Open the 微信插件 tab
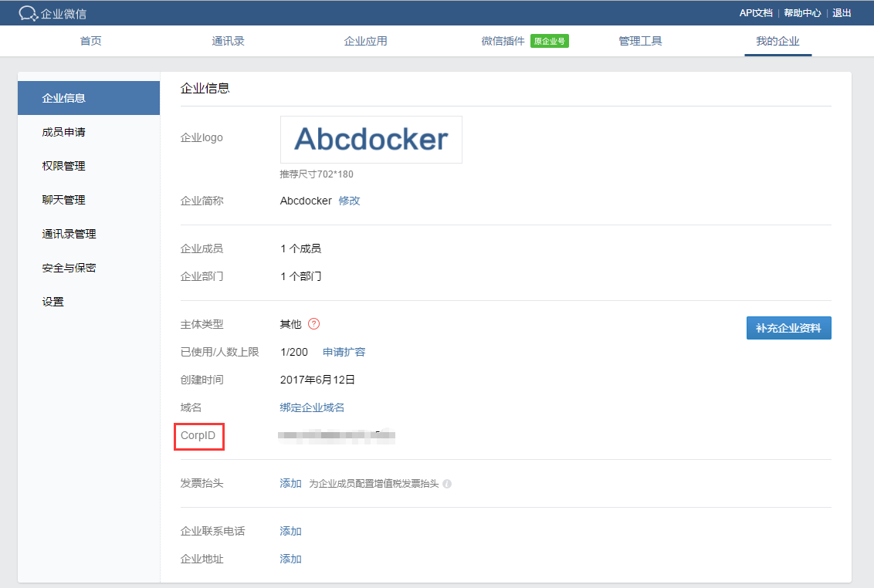The width and height of the screenshot is (874, 588). pos(503,42)
